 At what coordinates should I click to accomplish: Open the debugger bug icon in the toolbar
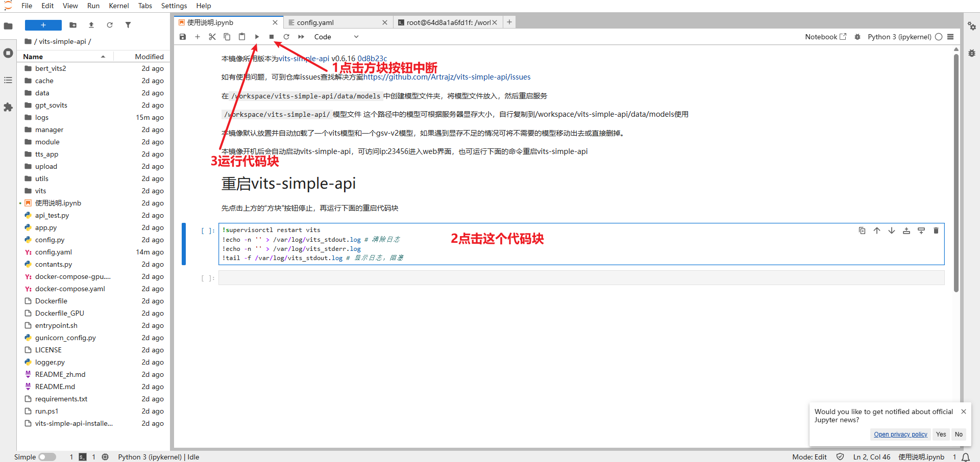tap(857, 37)
